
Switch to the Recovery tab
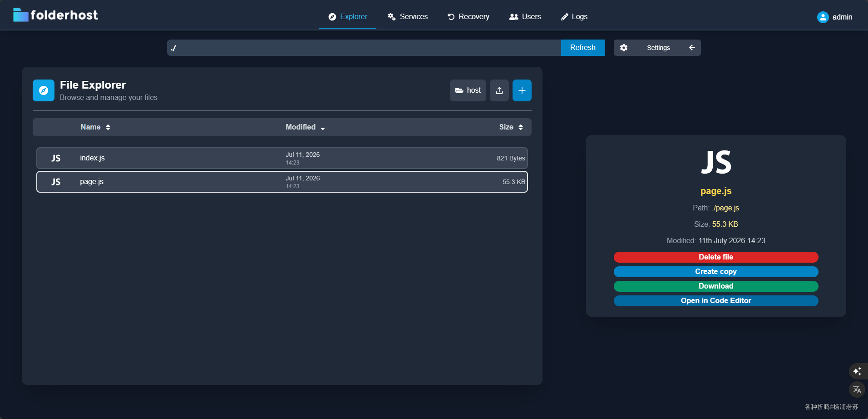(468, 17)
